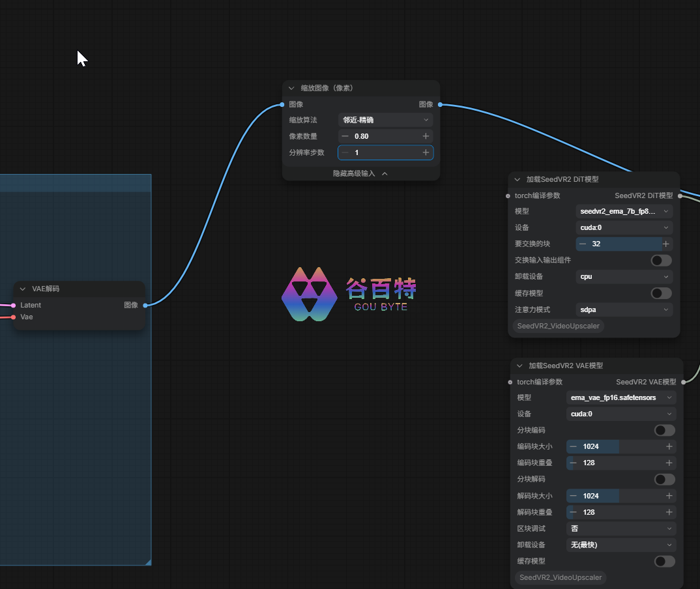Click the 加载SeedVR2 VAE模型 node title
Screen dimensions: 700x589
point(566,366)
